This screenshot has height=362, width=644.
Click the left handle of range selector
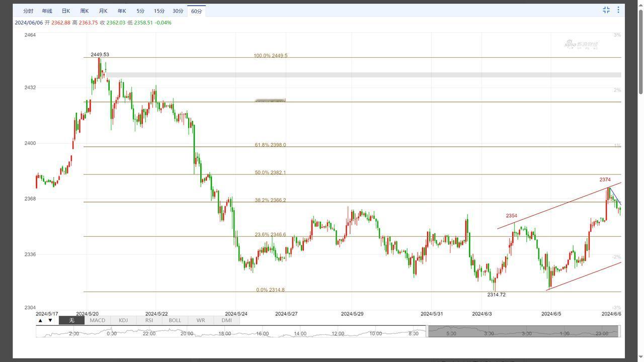point(427,331)
